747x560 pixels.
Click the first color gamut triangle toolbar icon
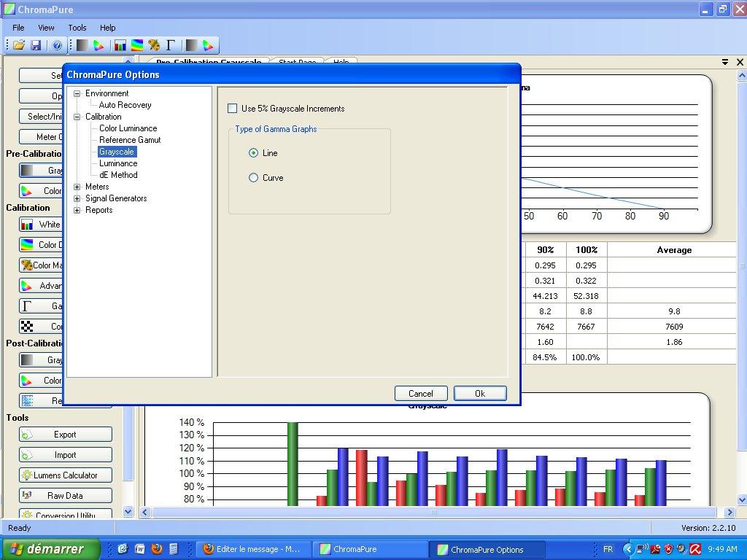[98, 45]
